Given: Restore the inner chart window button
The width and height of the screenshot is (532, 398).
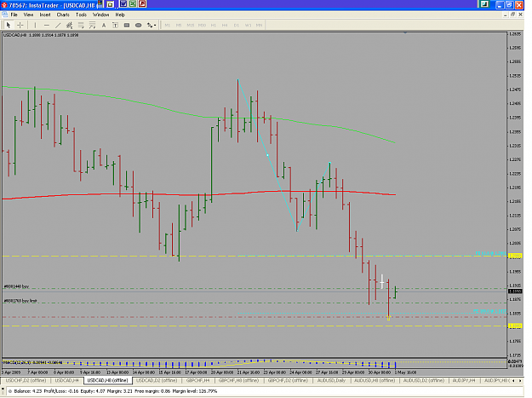Looking at the screenshot, I should 512,14.
